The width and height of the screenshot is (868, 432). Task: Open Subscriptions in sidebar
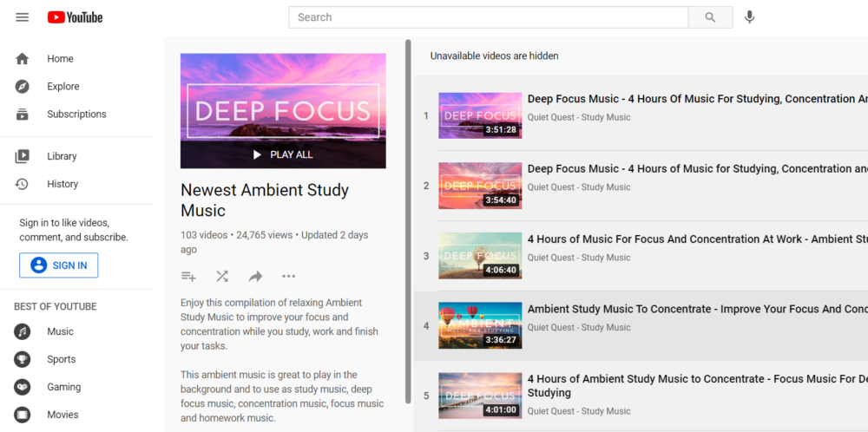[76, 114]
